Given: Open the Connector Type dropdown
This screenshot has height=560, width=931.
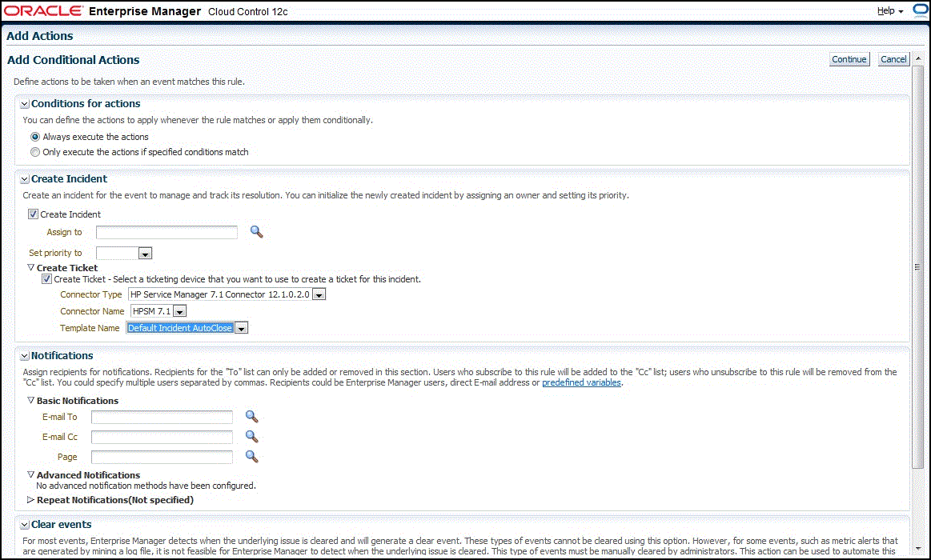Looking at the screenshot, I should coord(319,295).
